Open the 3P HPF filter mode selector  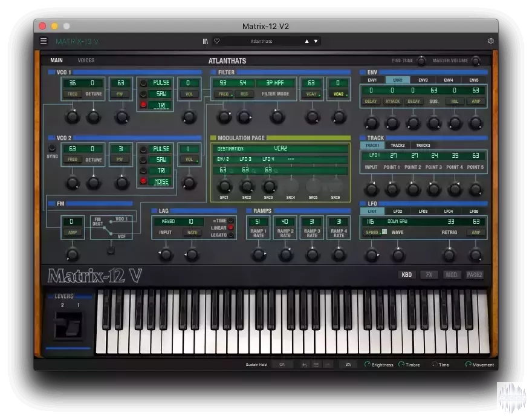coord(275,83)
